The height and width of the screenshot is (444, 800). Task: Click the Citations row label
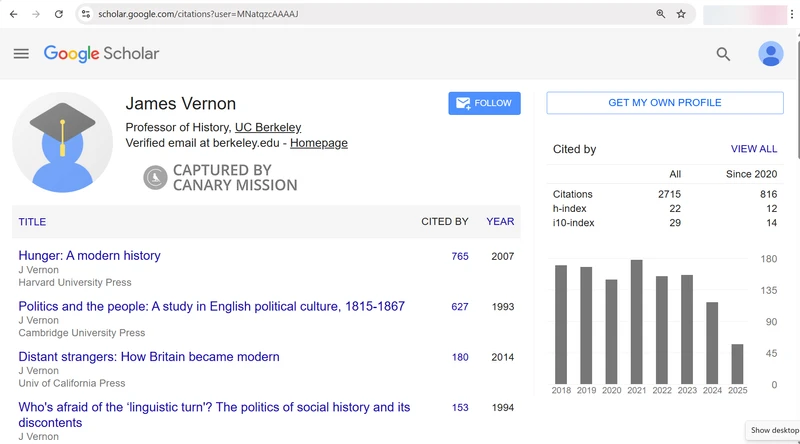(x=572, y=194)
